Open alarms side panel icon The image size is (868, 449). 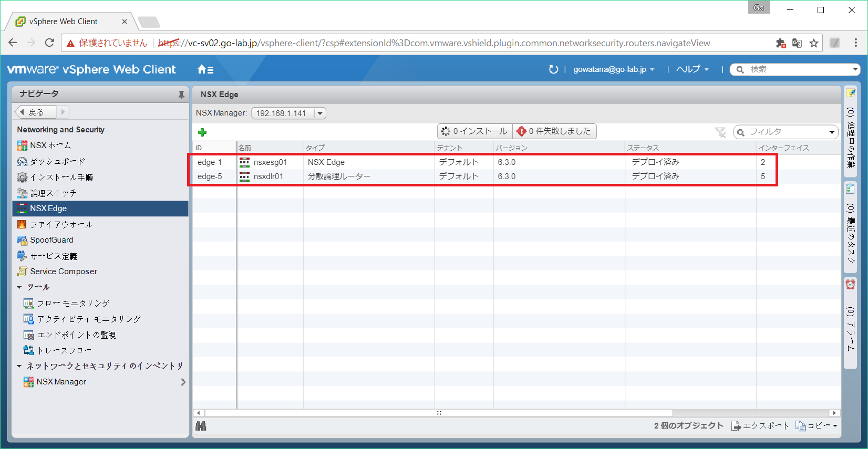point(850,285)
